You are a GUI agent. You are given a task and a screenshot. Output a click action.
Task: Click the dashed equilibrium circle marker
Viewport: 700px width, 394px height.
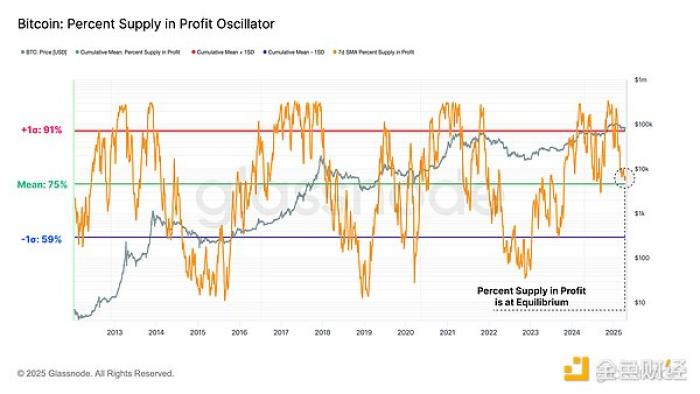click(x=624, y=178)
